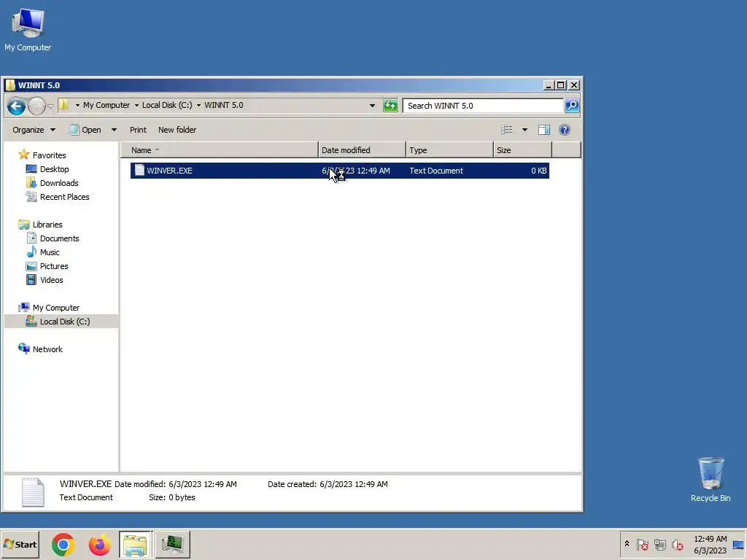Viewport: 747px width, 560px height.
Task: Open Favorites in the navigation pane
Action: point(49,155)
